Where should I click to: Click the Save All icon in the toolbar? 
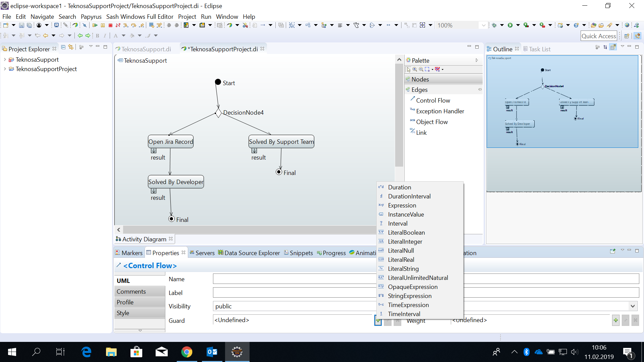30,25
